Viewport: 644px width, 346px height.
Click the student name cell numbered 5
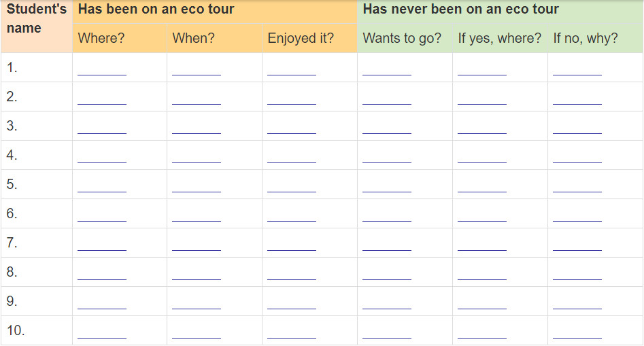[37, 184]
